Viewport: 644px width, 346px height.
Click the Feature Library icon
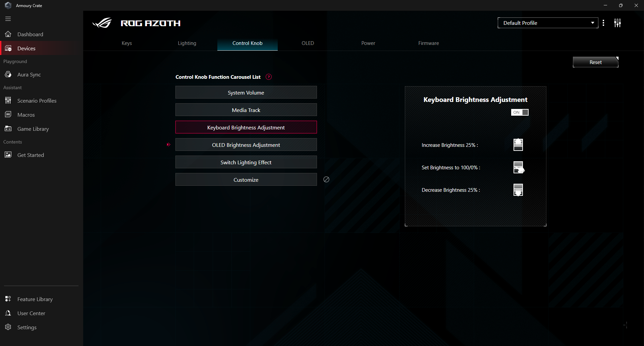point(8,299)
